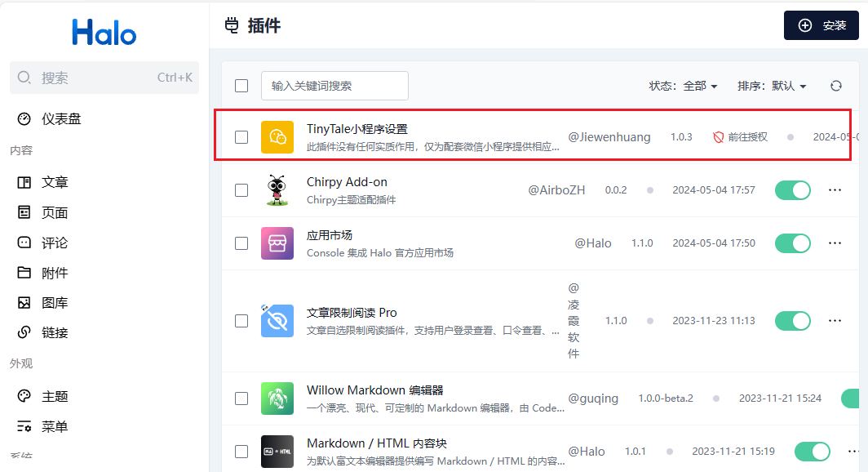Open the 仪表盘 dashboard icon
868x472 pixels.
[24, 119]
